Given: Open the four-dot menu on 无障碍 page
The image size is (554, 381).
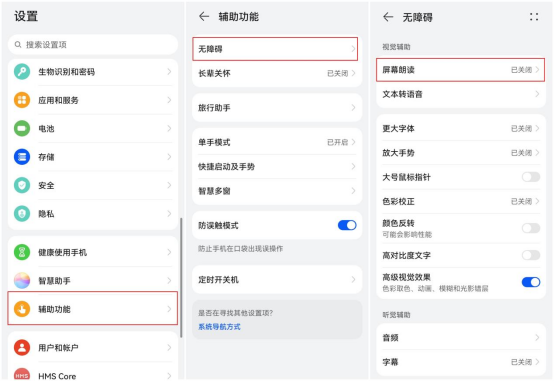Looking at the screenshot, I should click(x=534, y=17).
